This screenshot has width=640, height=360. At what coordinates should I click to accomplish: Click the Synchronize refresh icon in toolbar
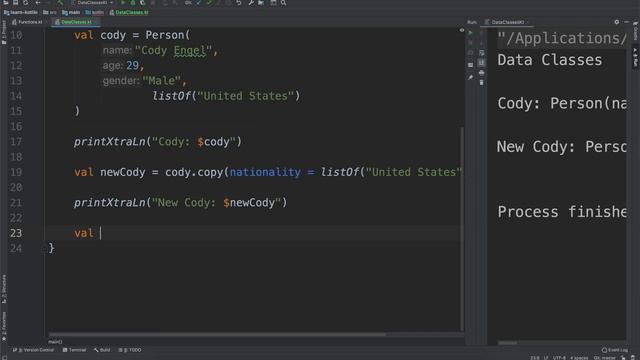click(25, 2)
